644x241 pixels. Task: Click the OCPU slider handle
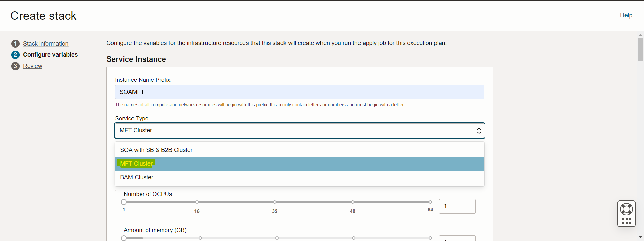click(x=124, y=202)
